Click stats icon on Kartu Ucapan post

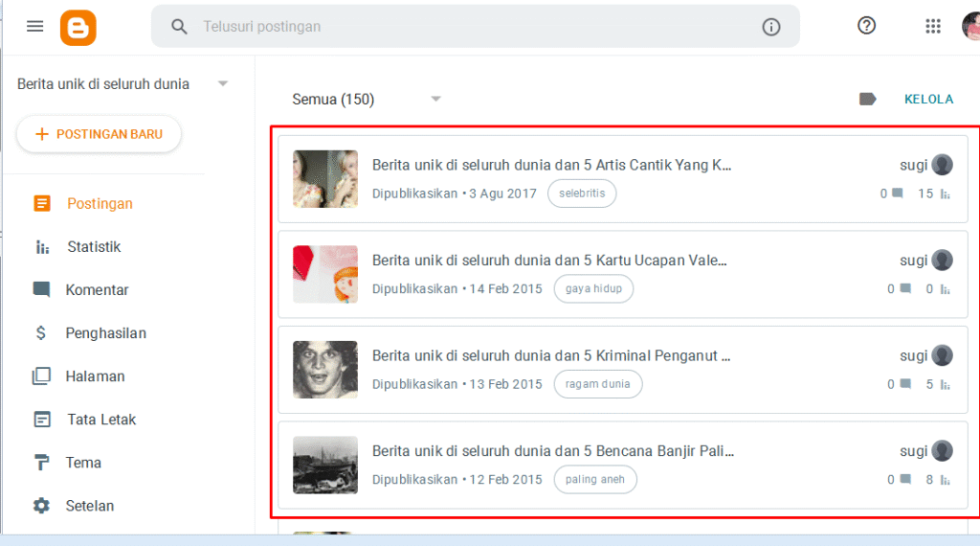pos(945,289)
